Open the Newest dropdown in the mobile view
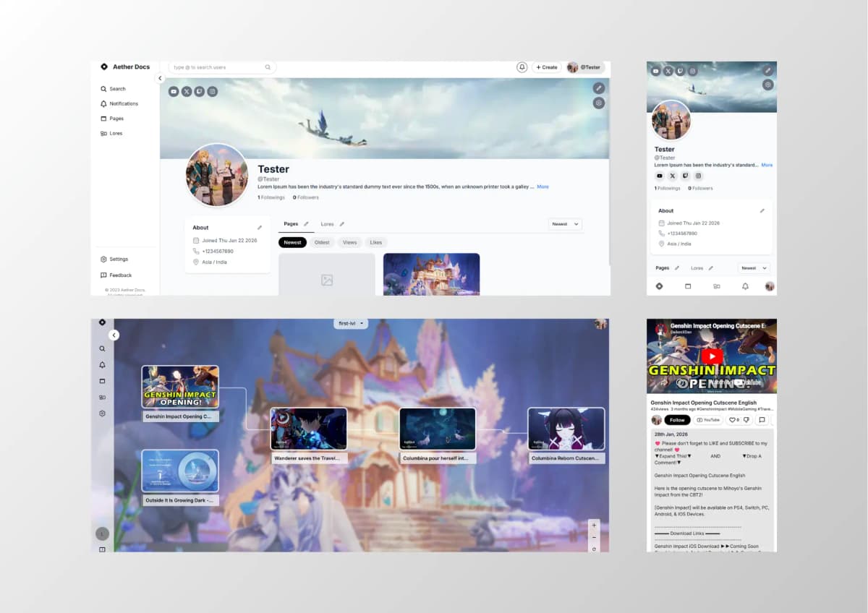The width and height of the screenshot is (868, 613). tap(754, 268)
